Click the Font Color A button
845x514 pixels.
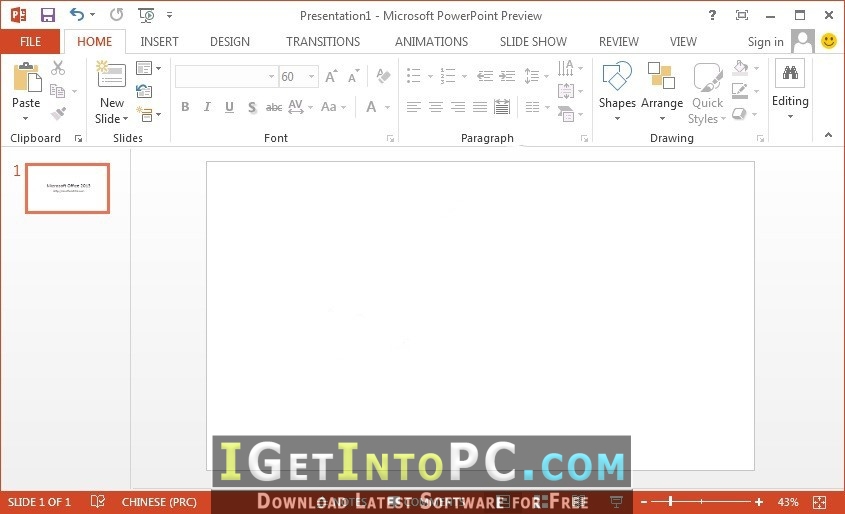pyautogui.click(x=371, y=107)
